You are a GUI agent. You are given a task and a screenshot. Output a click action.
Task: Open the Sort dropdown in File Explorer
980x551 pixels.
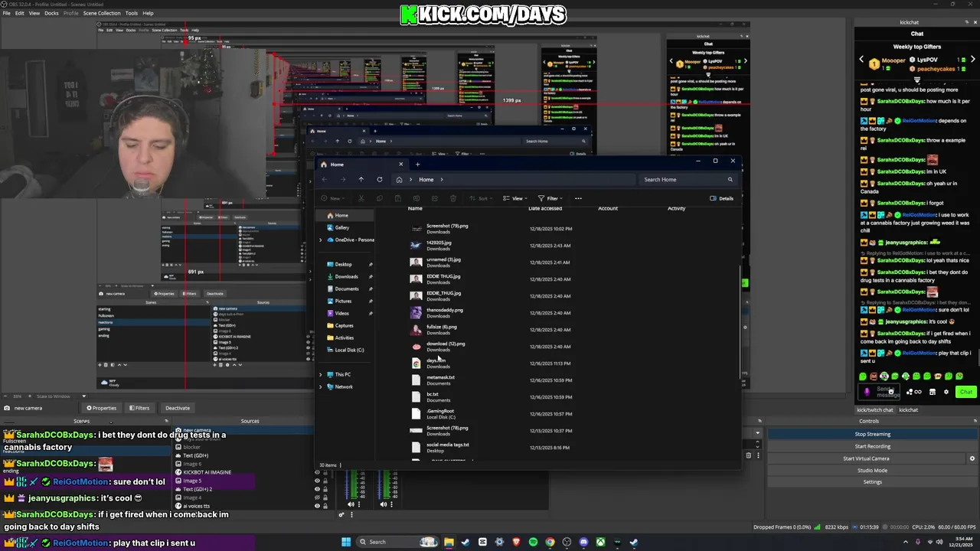[482, 198]
